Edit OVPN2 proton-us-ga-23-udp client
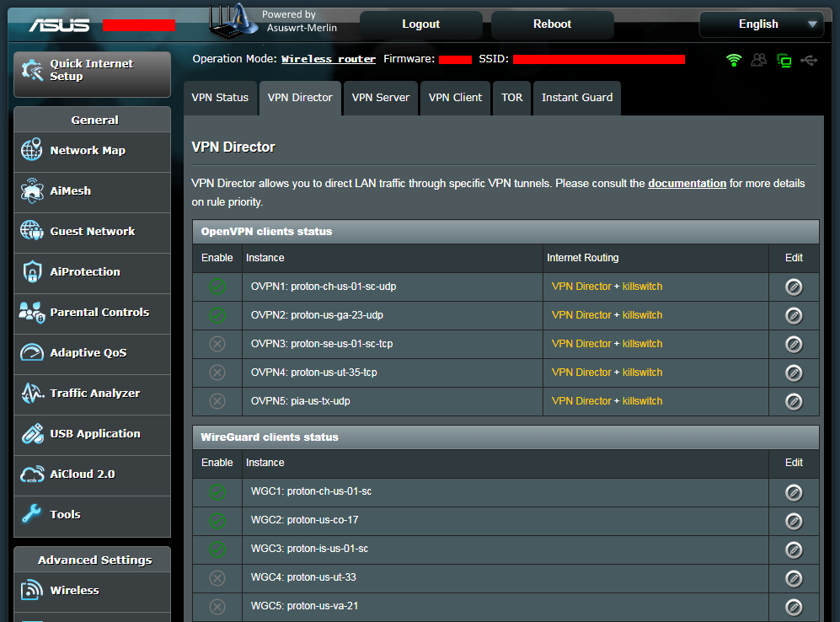Image resolution: width=840 pixels, height=622 pixels. pos(794,315)
